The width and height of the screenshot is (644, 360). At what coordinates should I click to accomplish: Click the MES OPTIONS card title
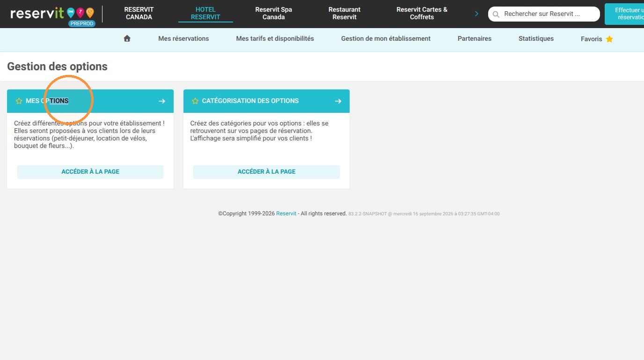47,101
